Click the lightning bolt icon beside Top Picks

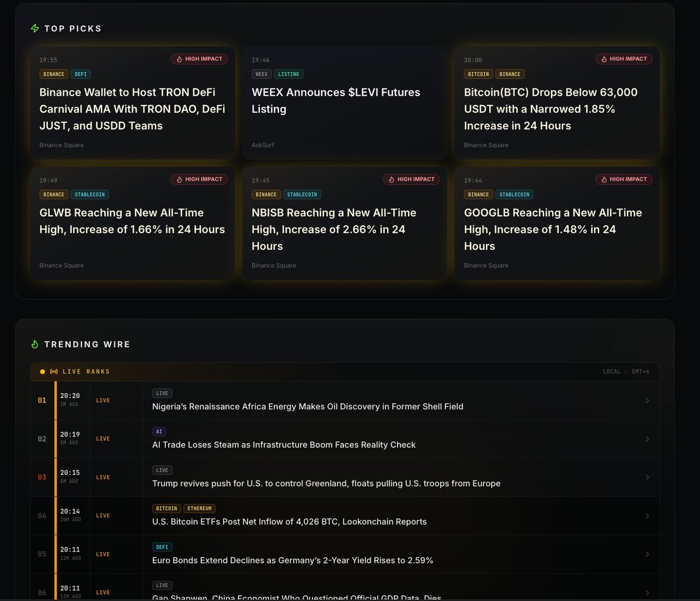tap(35, 29)
